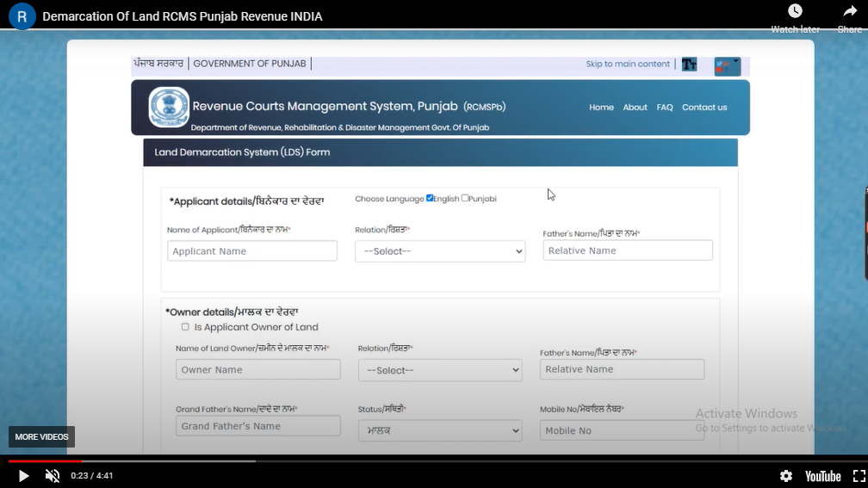Click the Punjab government emblem logo

tap(169, 107)
